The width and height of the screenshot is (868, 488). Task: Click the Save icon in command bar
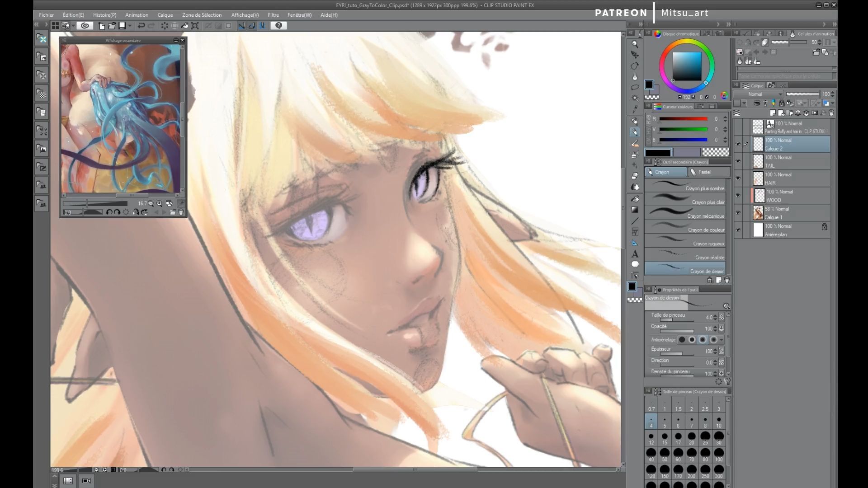(x=122, y=26)
